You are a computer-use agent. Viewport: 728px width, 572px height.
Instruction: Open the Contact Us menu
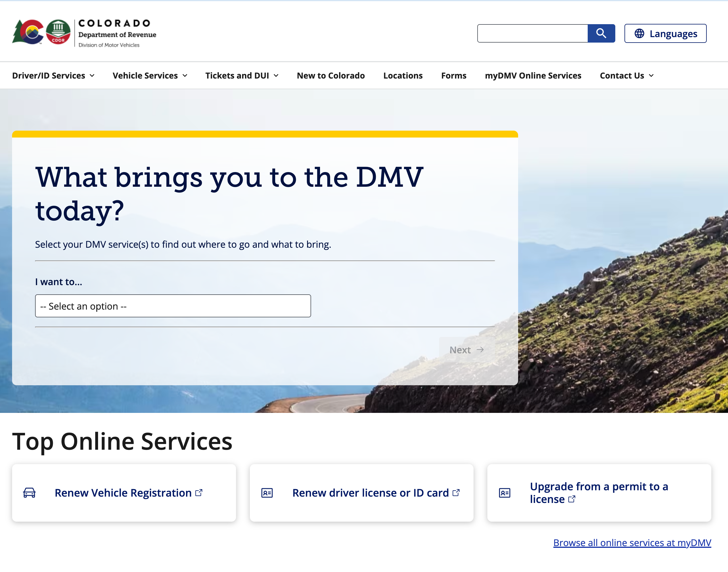pos(627,76)
